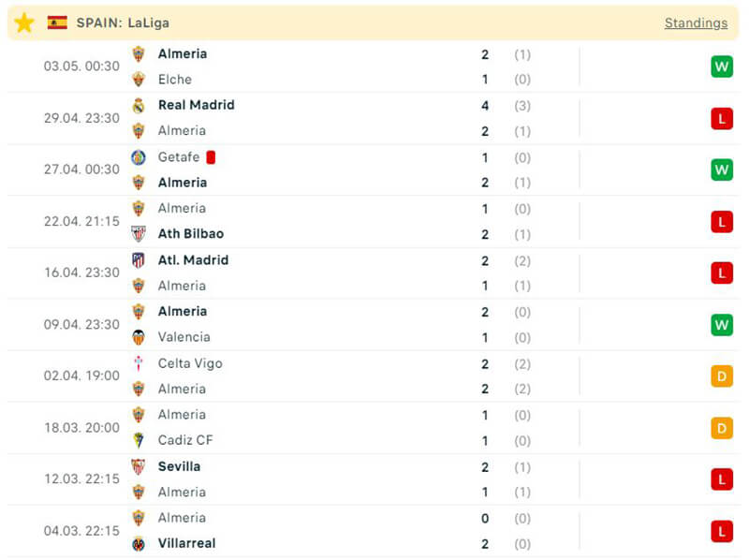Click the Sevilla club crest
The height and width of the screenshot is (560, 749).
coord(139,466)
